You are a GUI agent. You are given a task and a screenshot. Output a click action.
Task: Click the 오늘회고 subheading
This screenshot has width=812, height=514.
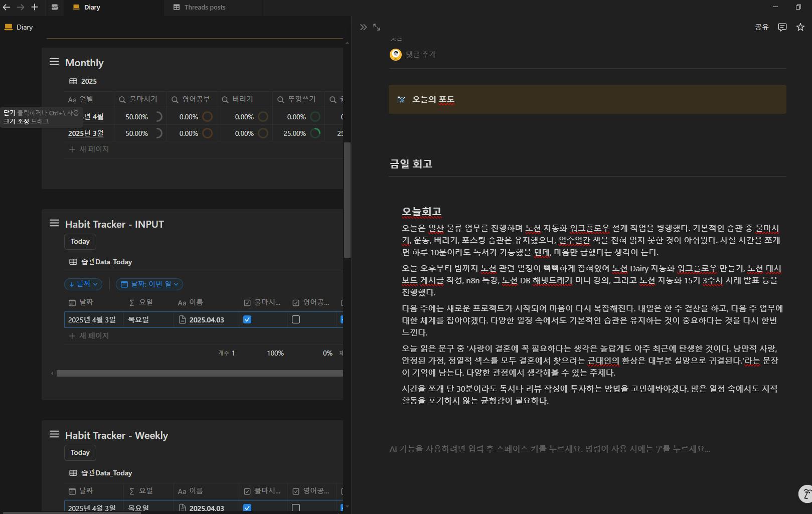click(421, 212)
